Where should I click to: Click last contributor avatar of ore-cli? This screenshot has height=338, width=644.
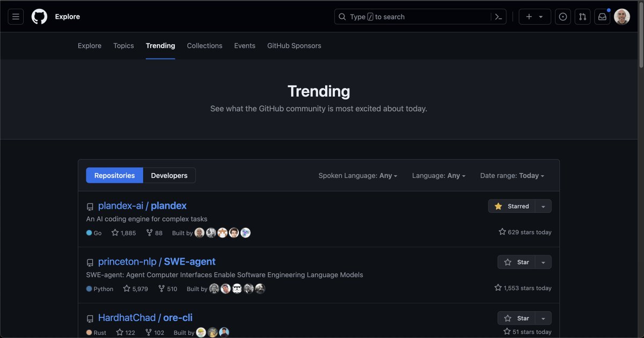(224, 333)
